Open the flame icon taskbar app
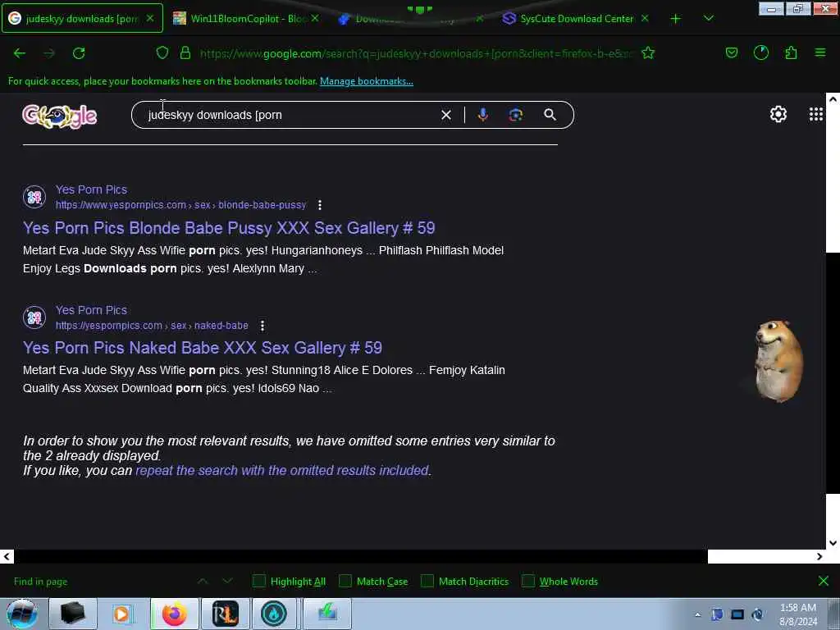Viewport: 840px width, 630px height. pyautogui.click(x=274, y=614)
